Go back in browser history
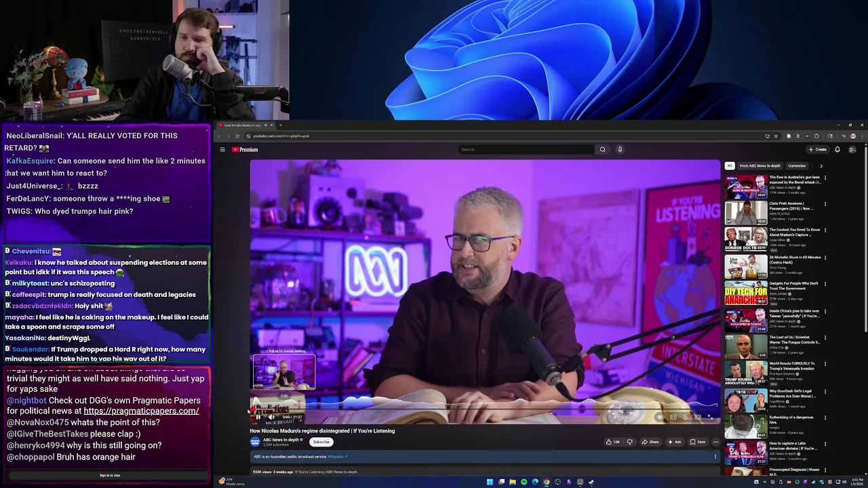The image size is (868, 488). click(219, 136)
